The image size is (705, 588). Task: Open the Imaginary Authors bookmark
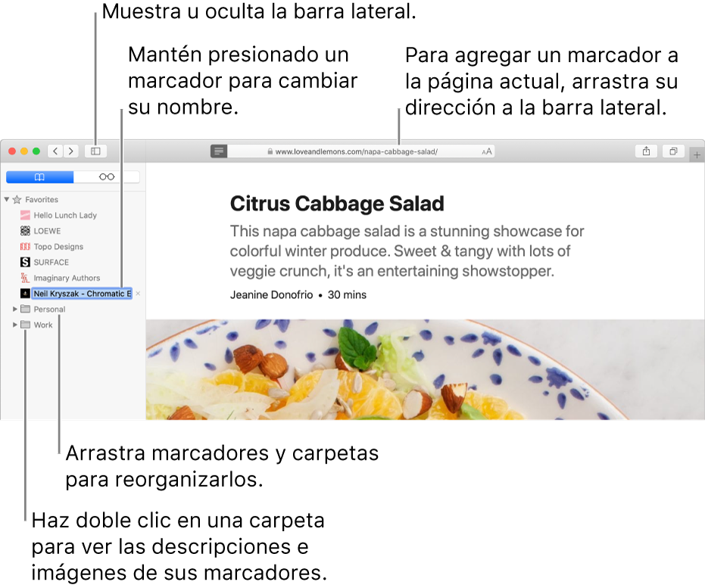tap(67, 278)
